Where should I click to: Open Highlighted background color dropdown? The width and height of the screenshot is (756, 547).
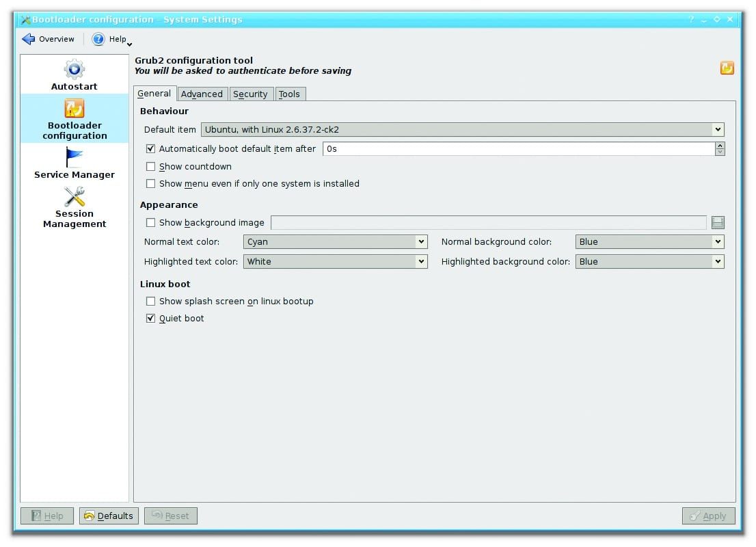coord(649,261)
